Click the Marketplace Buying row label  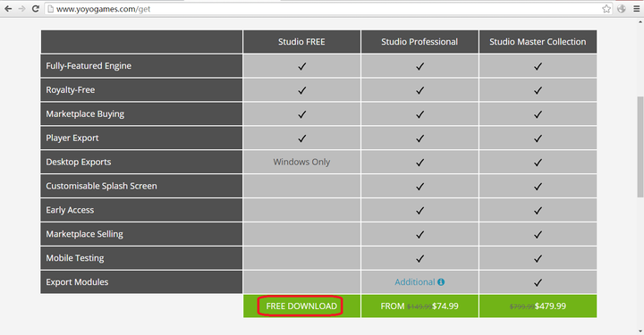85,114
